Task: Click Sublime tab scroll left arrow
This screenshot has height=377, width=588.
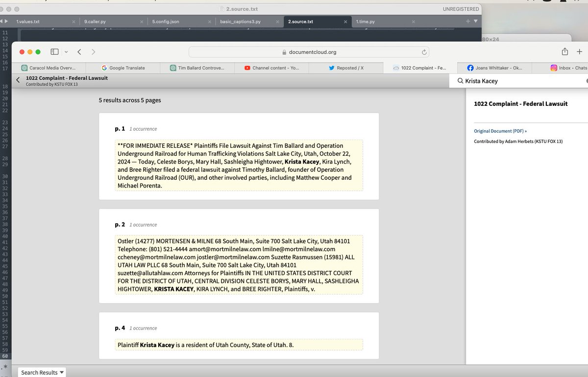Action: point(2,22)
